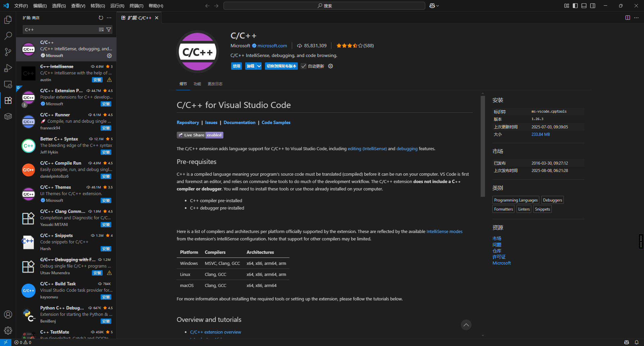Viewport: 644px width, 346px height.
Task: Disable the 自动更新 checkbox
Action: 304,66
